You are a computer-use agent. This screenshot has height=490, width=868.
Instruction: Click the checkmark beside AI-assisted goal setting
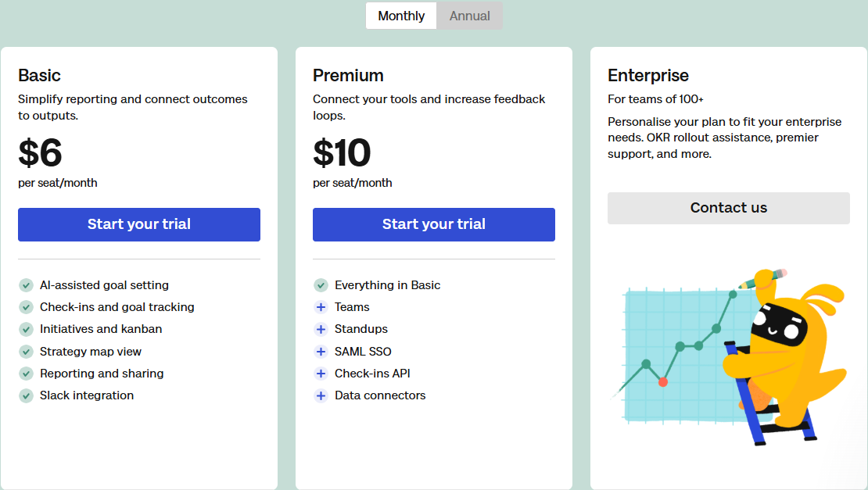coord(26,285)
